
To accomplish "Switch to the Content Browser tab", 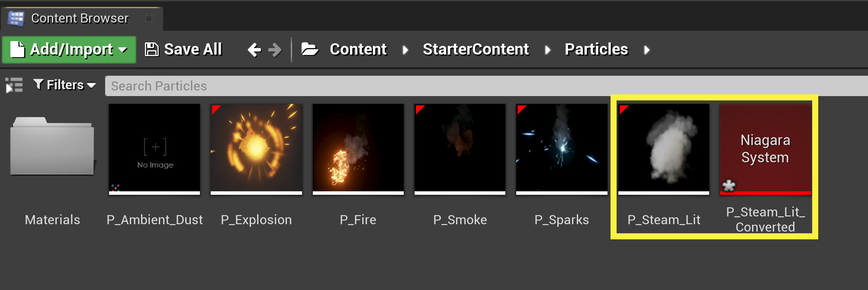I will click(79, 18).
